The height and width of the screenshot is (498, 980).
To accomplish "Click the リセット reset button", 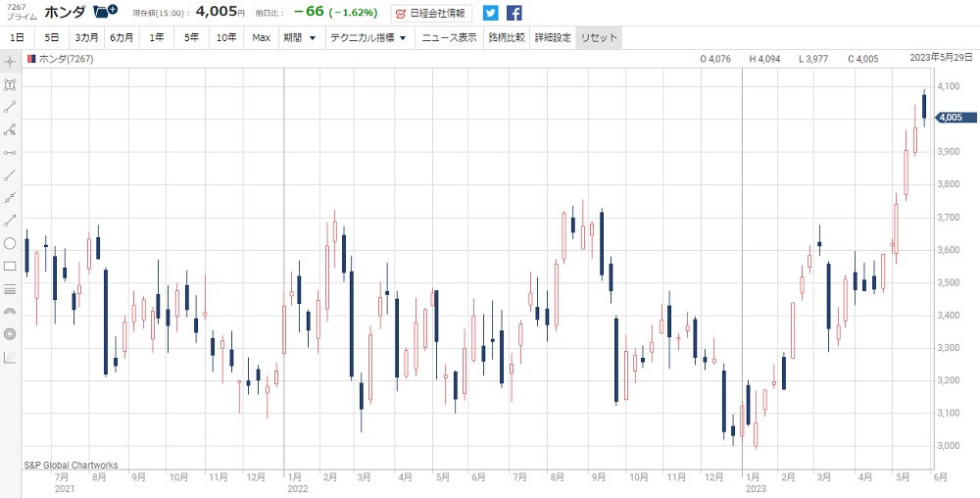I will pyautogui.click(x=599, y=37).
